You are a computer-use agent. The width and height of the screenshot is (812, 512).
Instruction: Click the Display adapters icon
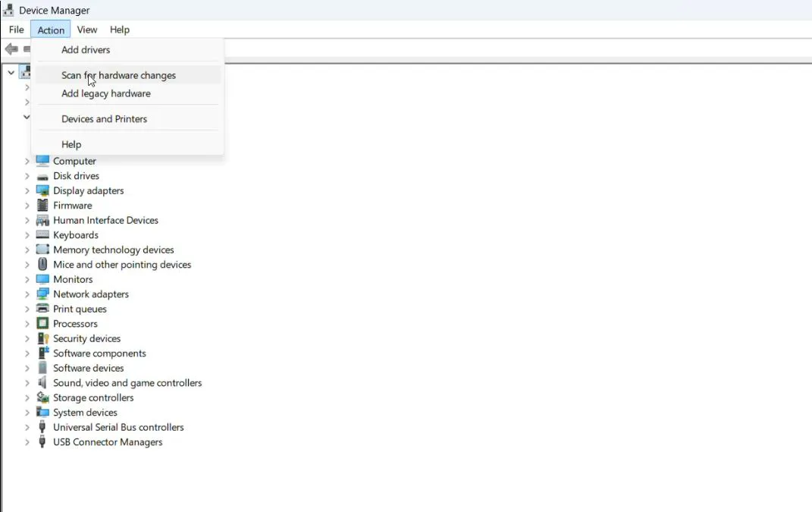click(x=42, y=190)
